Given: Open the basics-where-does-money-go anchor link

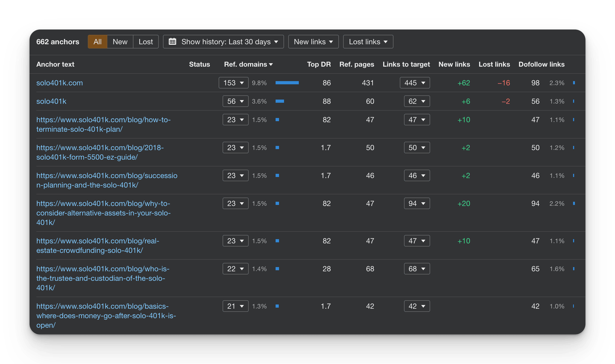Looking at the screenshot, I should click(x=106, y=316).
